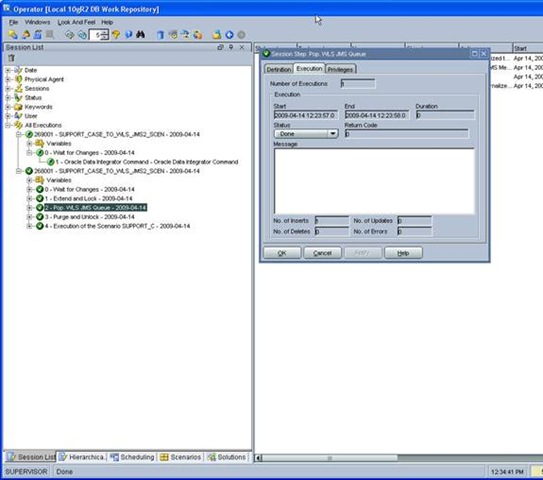Screen dimensions: 543x480
Task: Click the binoculars search icon in toolbar
Action: (140, 34)
